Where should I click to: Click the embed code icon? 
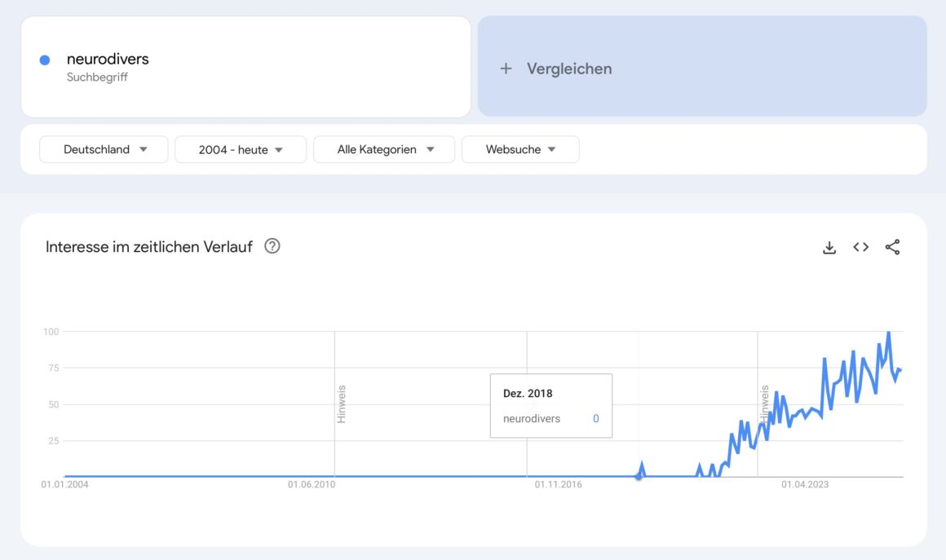click(x=861, y=247)
